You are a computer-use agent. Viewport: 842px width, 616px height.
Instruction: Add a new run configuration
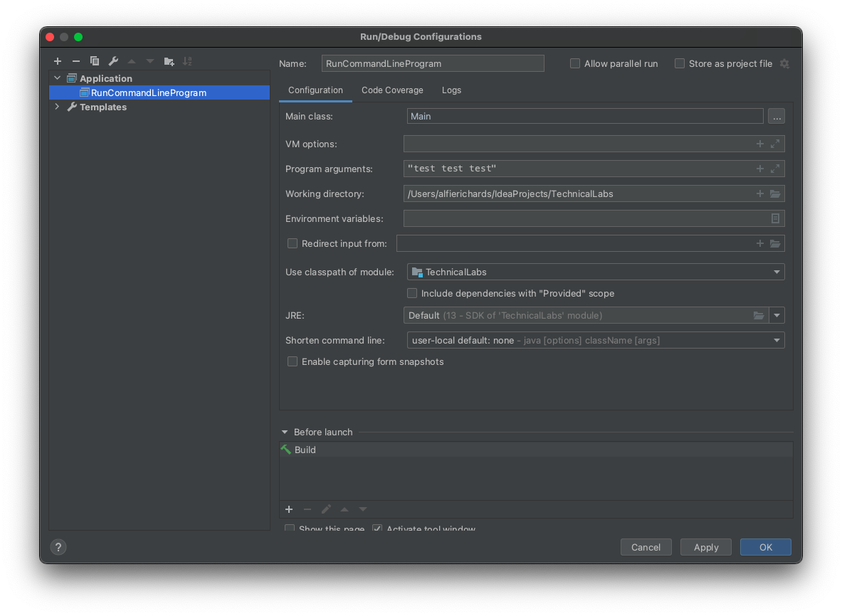pyautogui.click(x=58, y=61)
